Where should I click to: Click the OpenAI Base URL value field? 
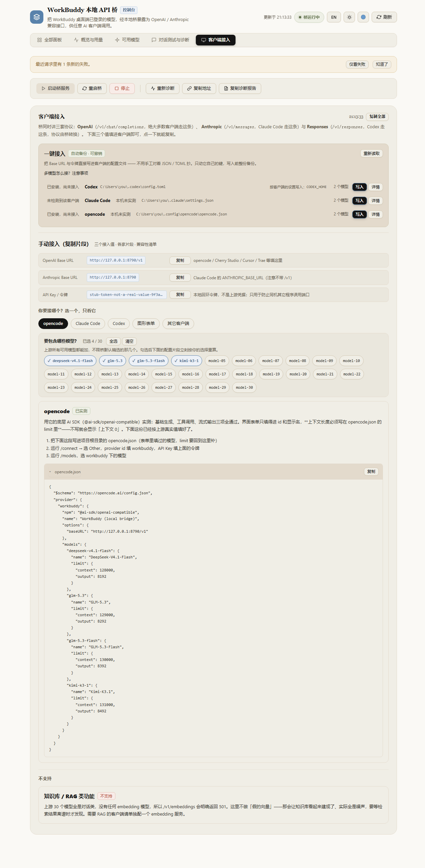(116, 261)
